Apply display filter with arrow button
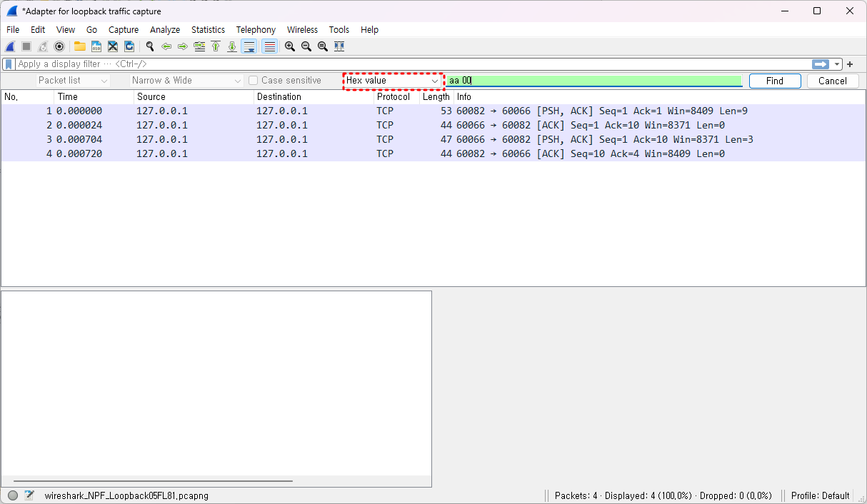The height and width of the screenshot is (504, 867). coord(820,64)
